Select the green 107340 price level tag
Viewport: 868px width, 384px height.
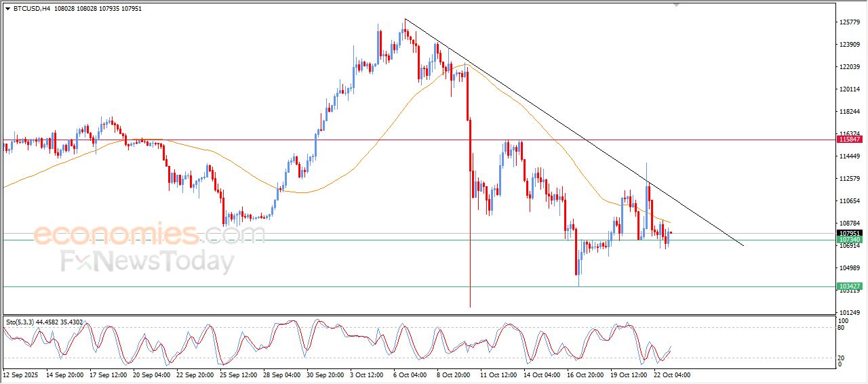(x=850, y=240)
